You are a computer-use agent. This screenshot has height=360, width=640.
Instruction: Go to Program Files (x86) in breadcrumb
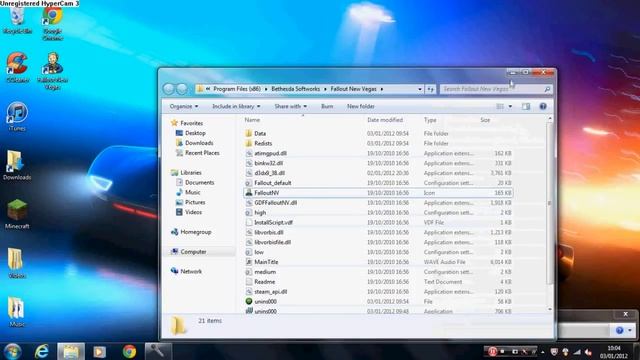tap(237, 89)
